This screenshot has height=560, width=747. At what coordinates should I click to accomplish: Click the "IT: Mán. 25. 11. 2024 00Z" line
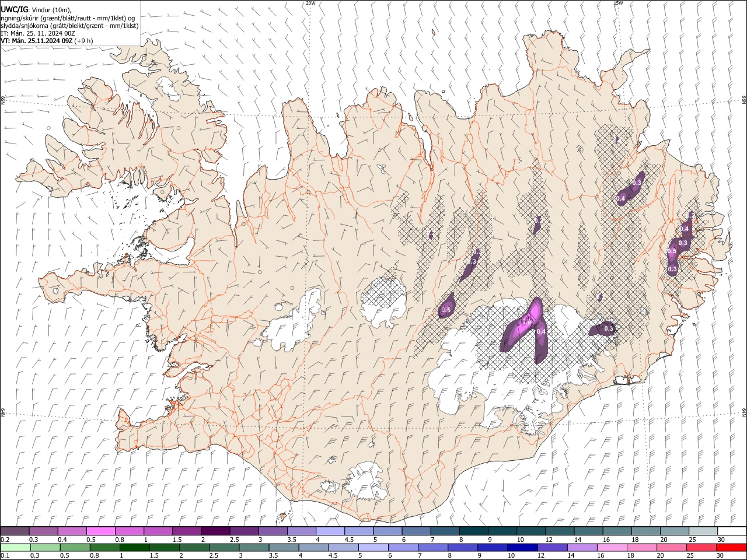[x=38, y=33]
